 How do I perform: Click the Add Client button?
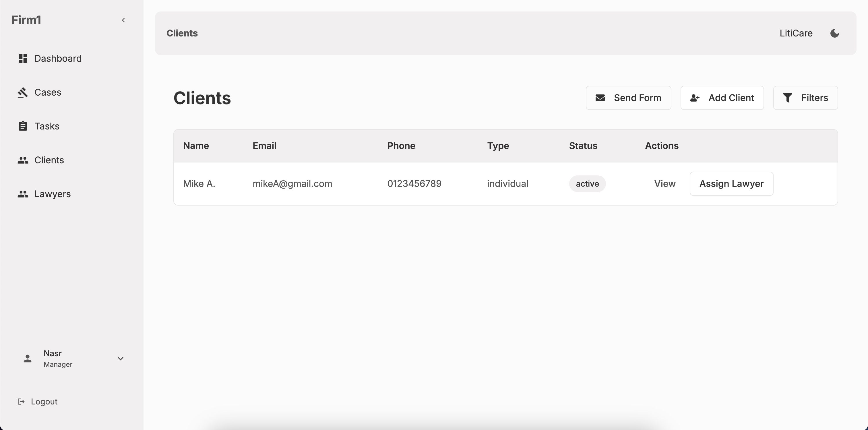[x=722, y=98]
